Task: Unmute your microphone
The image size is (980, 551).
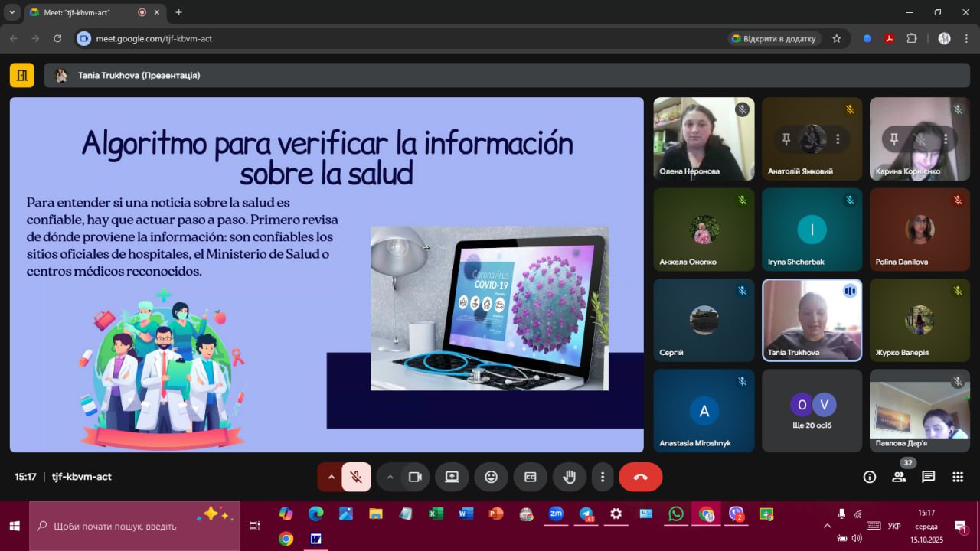Action: (x=356, y=477)
